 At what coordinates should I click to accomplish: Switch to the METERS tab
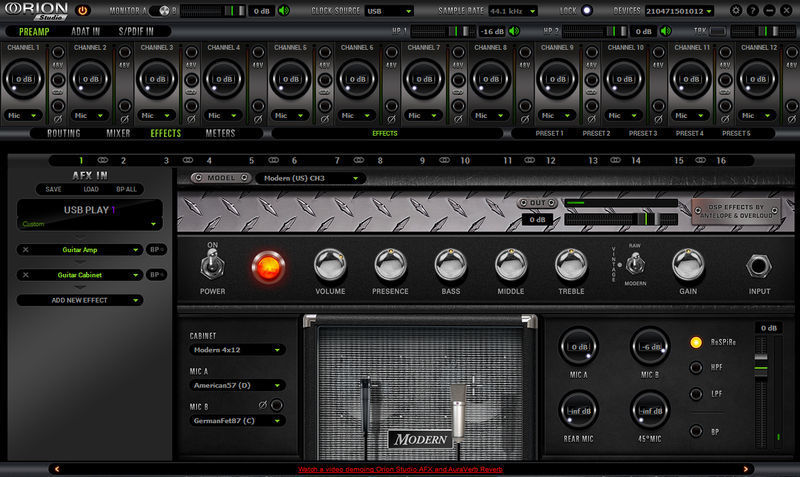[x=220, y=133]
